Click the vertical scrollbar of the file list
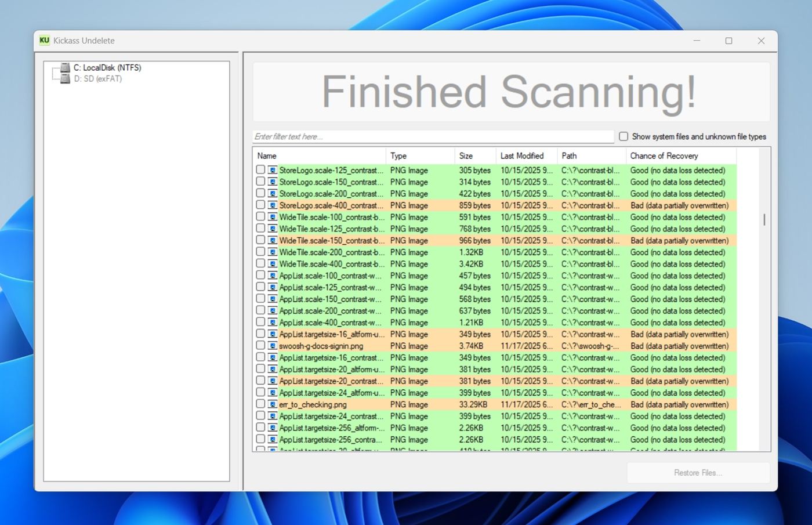The height and width of the screenshot is (525, 812). pos(763,220)
